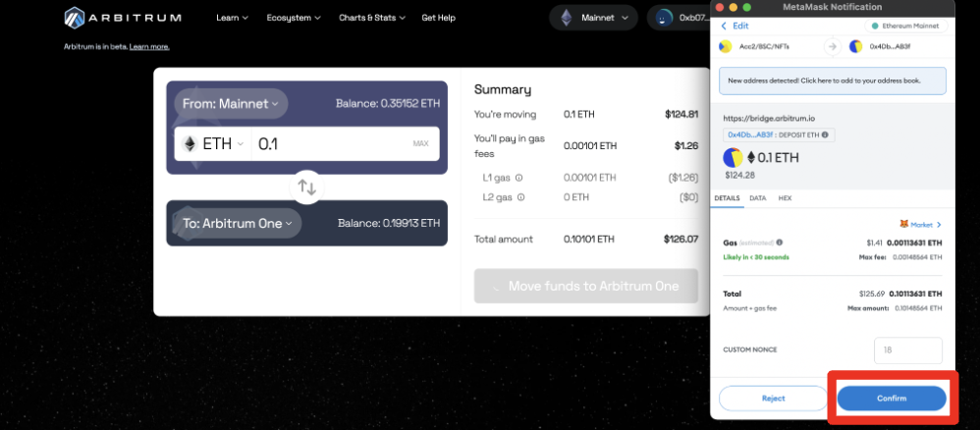
Task: Click the Ethereum Mainnet network badge
Action: (906, 27)
